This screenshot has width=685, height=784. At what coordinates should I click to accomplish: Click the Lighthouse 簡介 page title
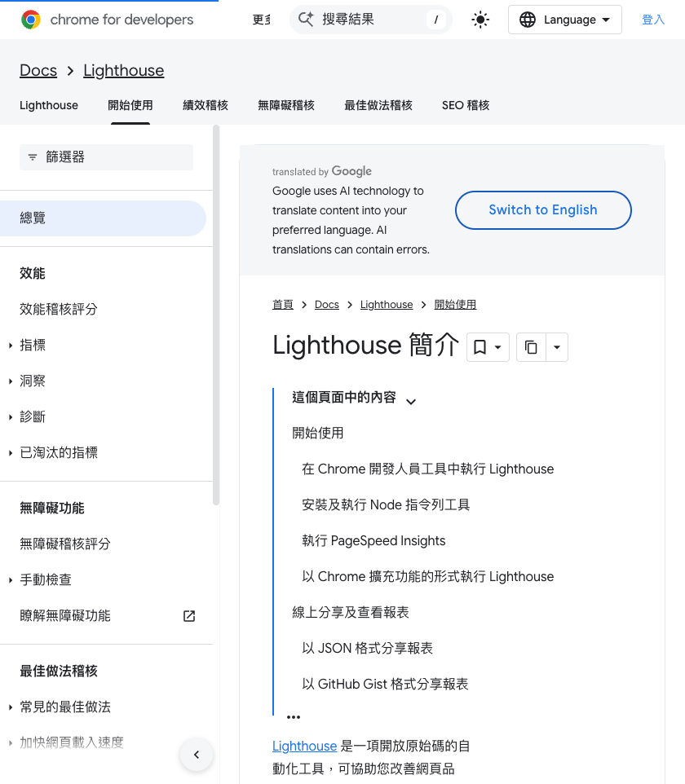pyautogui.click(x=366, y=345)
